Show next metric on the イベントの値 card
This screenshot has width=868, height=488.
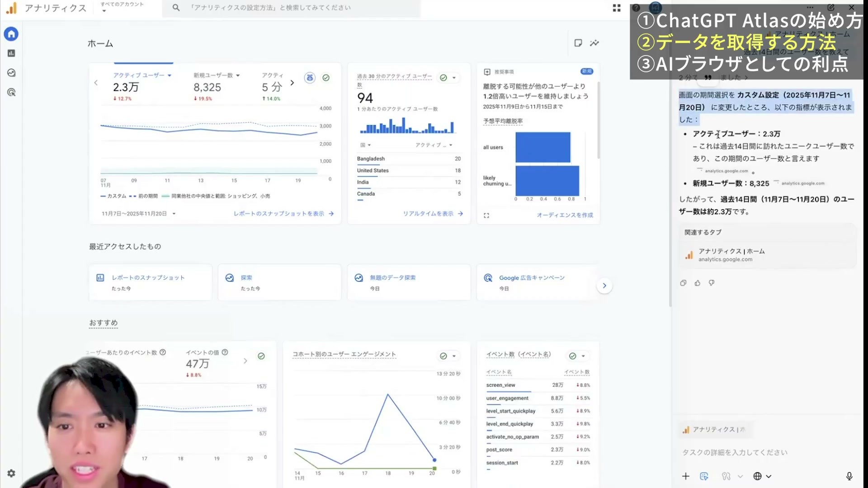pyautogui.click(x=245, y=361)
